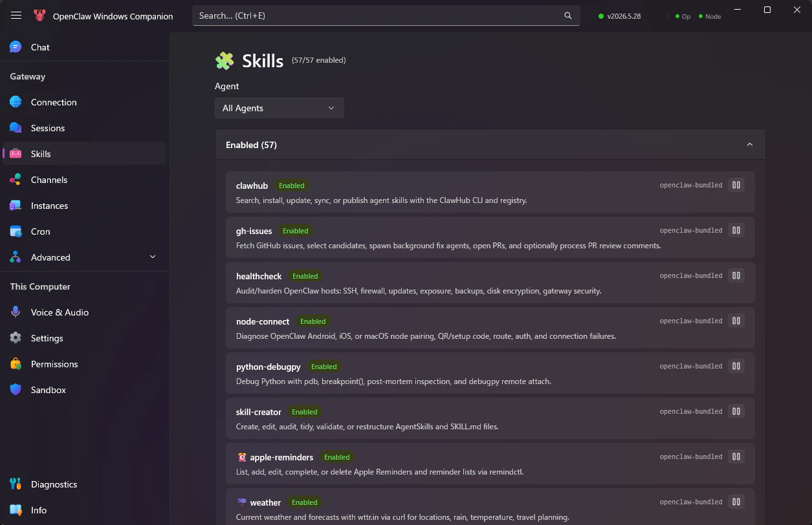The height and width of the screenshot is (525, 812).
Task: Open the Cron page
Action: 84,231
